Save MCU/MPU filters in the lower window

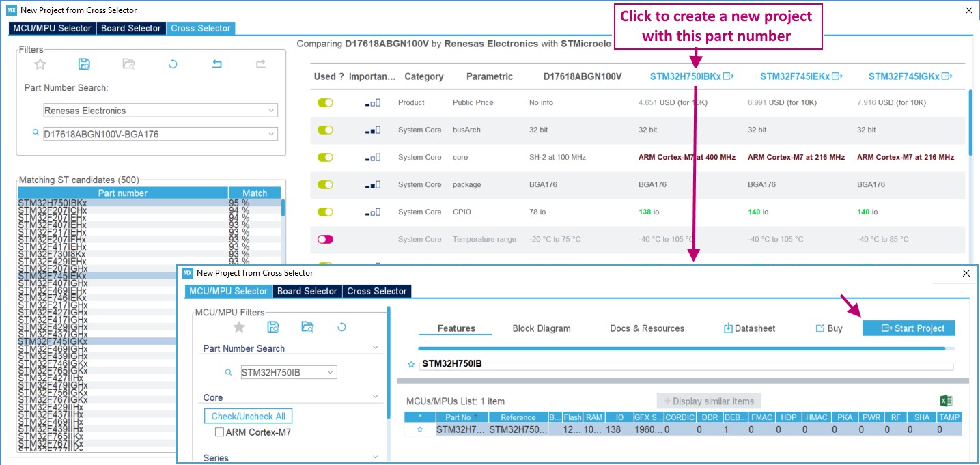pos(273,327)
